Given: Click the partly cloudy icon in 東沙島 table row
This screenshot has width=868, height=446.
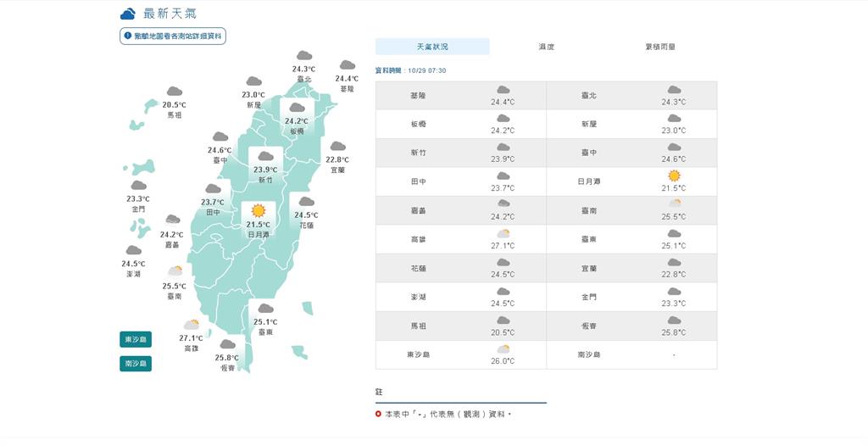Looking at the screenshot, I should (x=504, y=349).
